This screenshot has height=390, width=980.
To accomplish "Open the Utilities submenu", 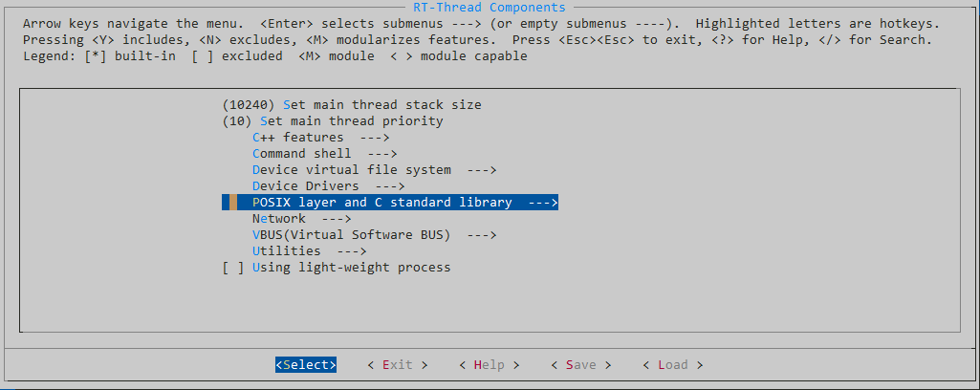I will 310,250.
